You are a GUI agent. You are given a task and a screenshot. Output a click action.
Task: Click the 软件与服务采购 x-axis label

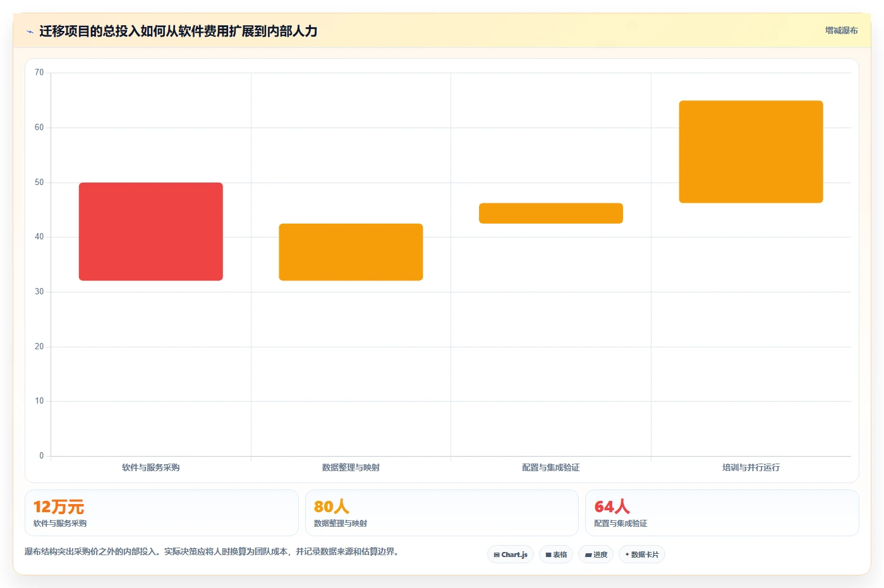[151, 467]
